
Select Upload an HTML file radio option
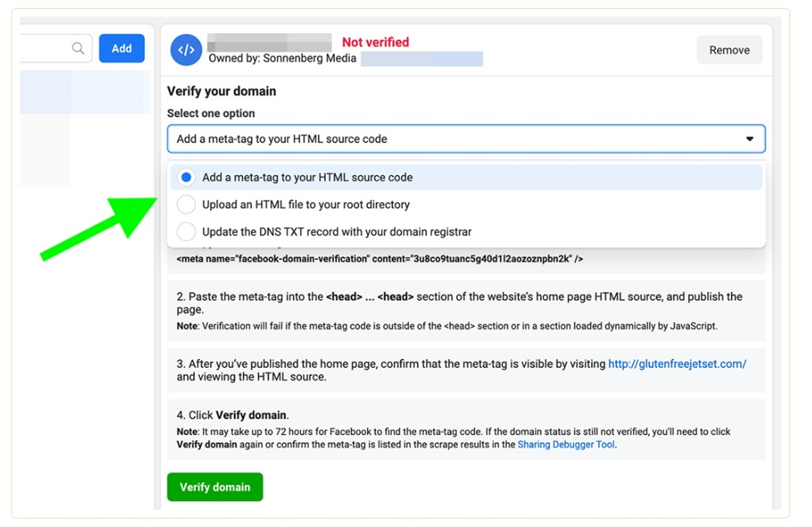coord(186,205)
